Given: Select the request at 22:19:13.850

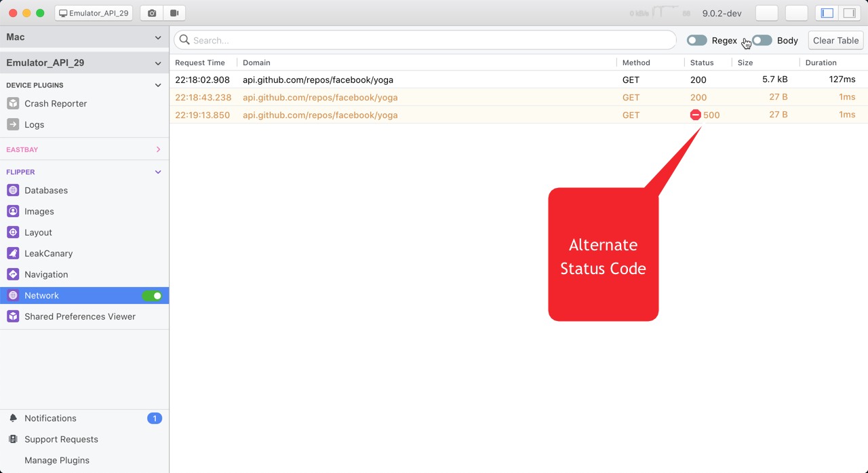Looking at the screenshot, I should click(x=518, y=115).
